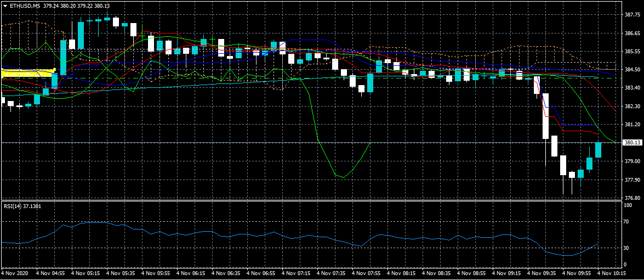Click the RSI 30 level label
This screenshot has width=644, height=280.
click(627, 248)
